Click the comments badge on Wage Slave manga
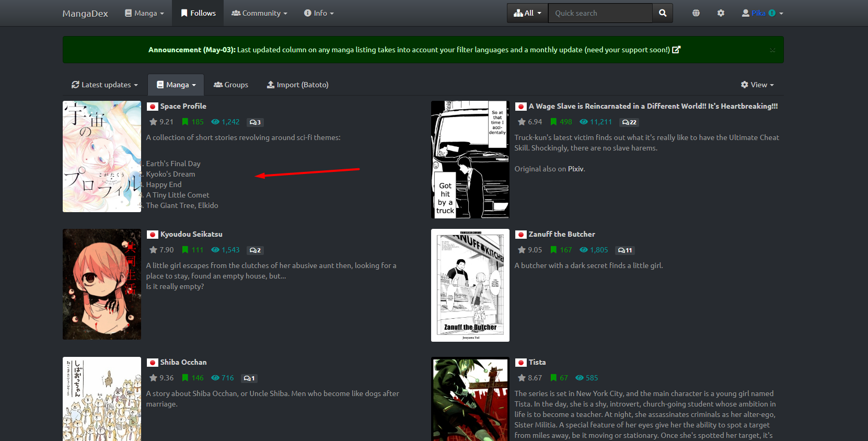 [x=629, y=122]
